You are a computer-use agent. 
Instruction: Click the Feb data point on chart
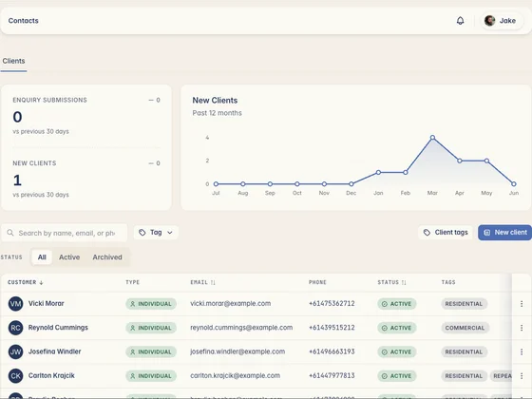point(405,172)
